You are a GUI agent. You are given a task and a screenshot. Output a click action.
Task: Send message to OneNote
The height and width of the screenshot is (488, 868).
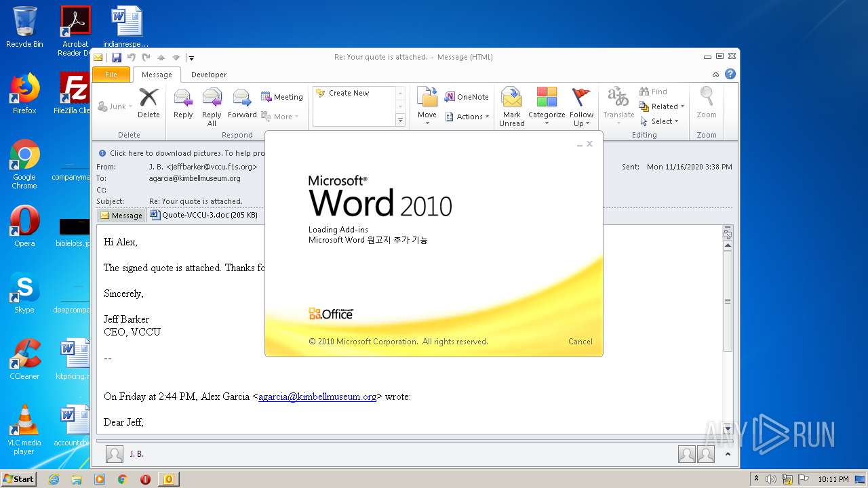coord(467,97)
